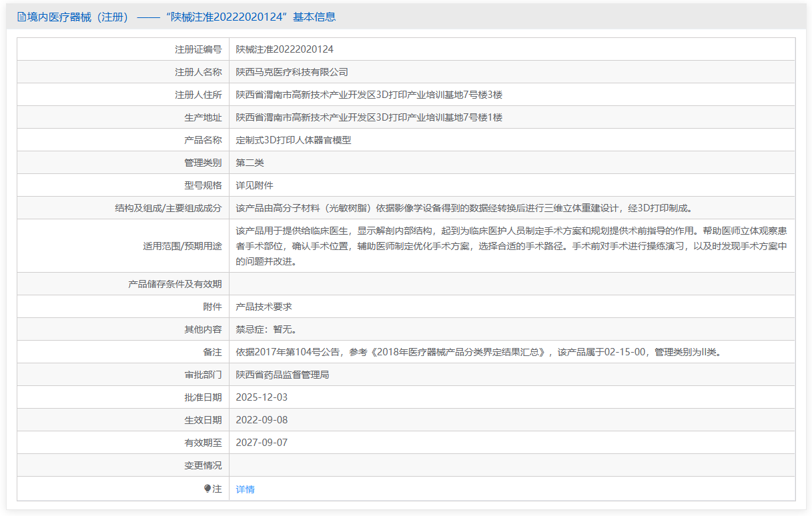Click the 注册证编号 label

pyautogui.click(x=198, y=49)
